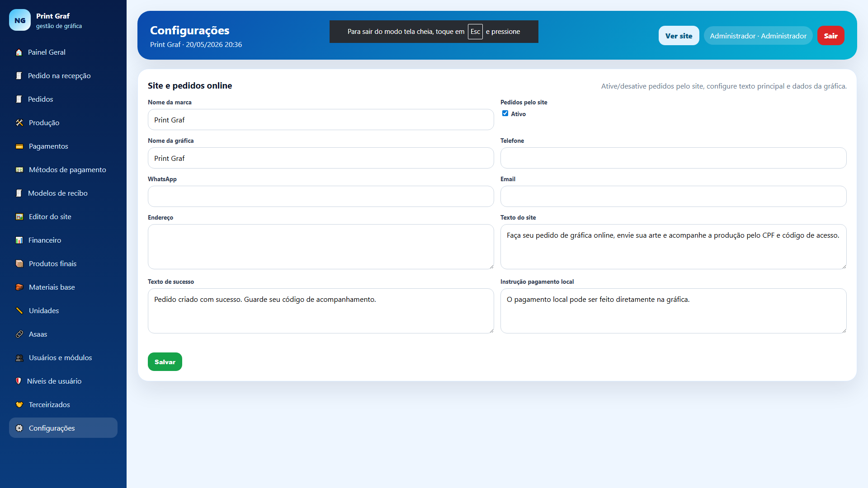
Task: Select the active Configurações item
Action: coord(63,428)
